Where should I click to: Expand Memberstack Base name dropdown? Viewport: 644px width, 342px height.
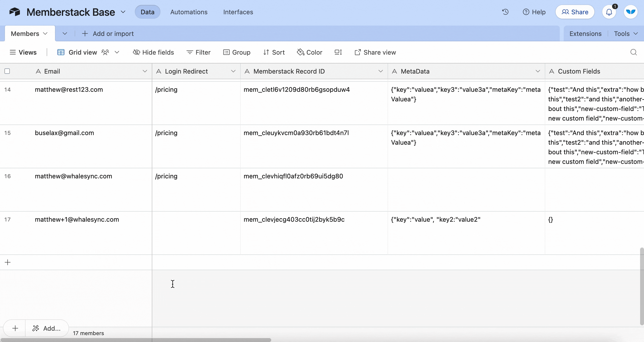(123, 12)
